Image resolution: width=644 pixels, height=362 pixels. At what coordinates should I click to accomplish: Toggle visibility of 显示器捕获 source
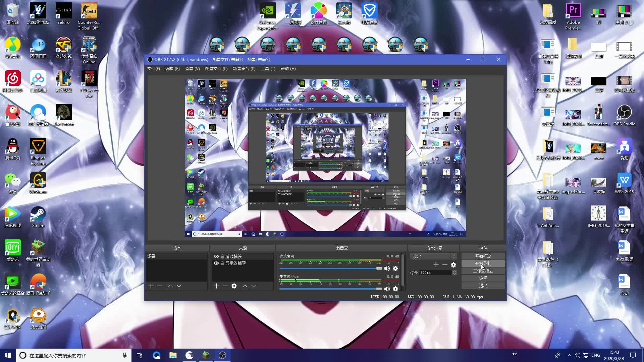point(216,263)
